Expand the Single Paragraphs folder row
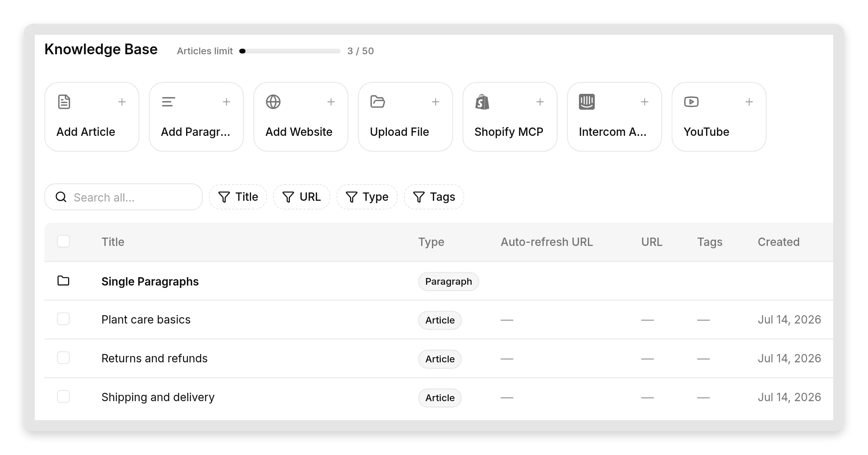Viewport: 868px width, 455px height. [x=439, y=281]
